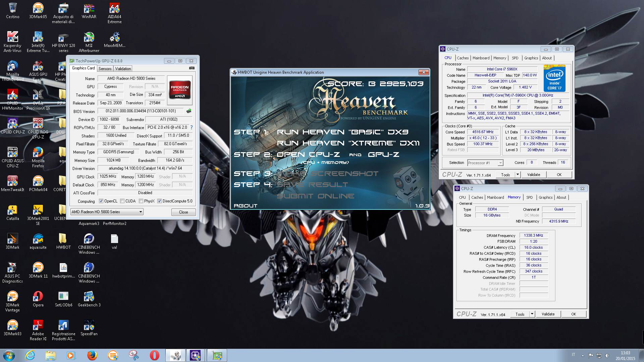The image size is (644, 362).
Task: Click OK in upper CPU-Z window
Action: coord(559,175)
